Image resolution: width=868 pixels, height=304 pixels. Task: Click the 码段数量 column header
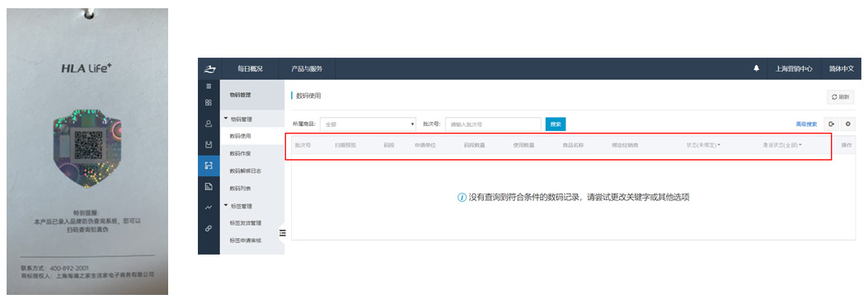coord(475,144)
